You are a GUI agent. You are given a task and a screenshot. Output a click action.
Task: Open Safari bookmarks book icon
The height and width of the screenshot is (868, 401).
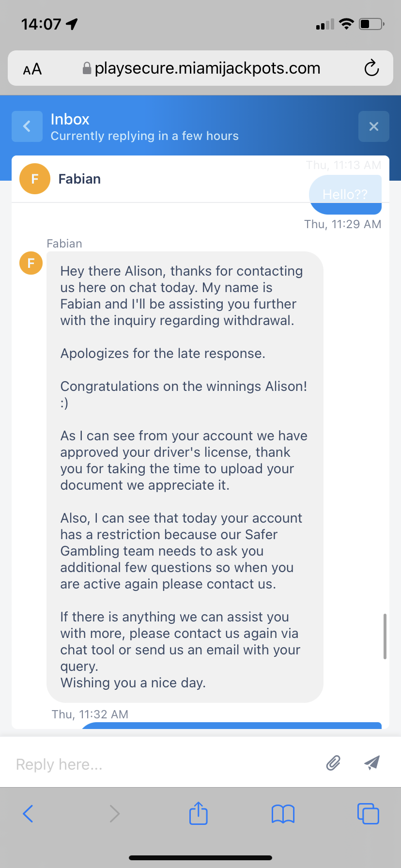pos(283,814)
